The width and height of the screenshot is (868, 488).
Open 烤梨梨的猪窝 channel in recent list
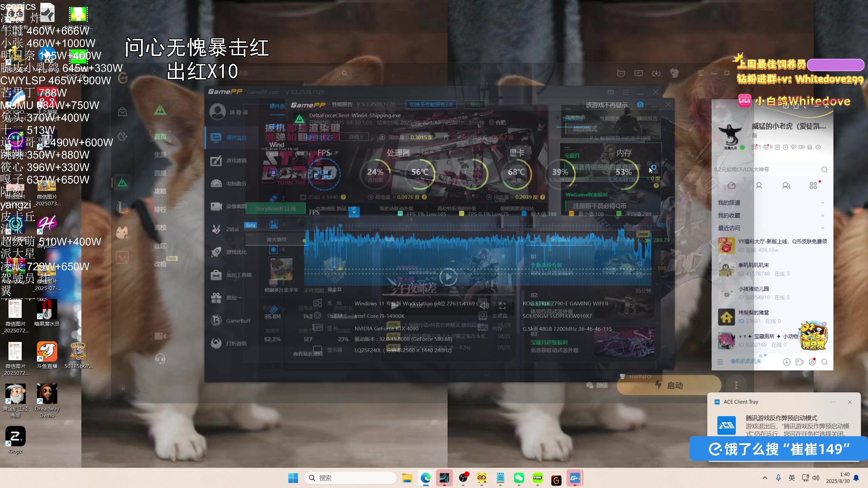coord(772,317)
